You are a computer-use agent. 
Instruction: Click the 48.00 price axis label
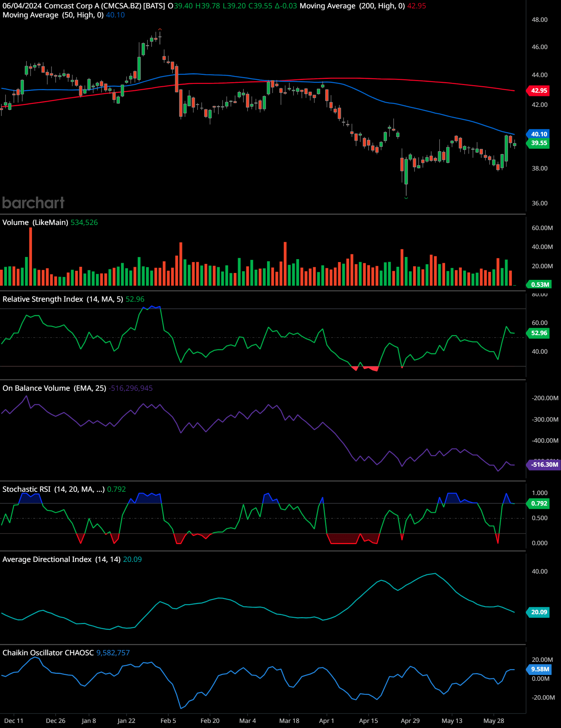point(540,20)
